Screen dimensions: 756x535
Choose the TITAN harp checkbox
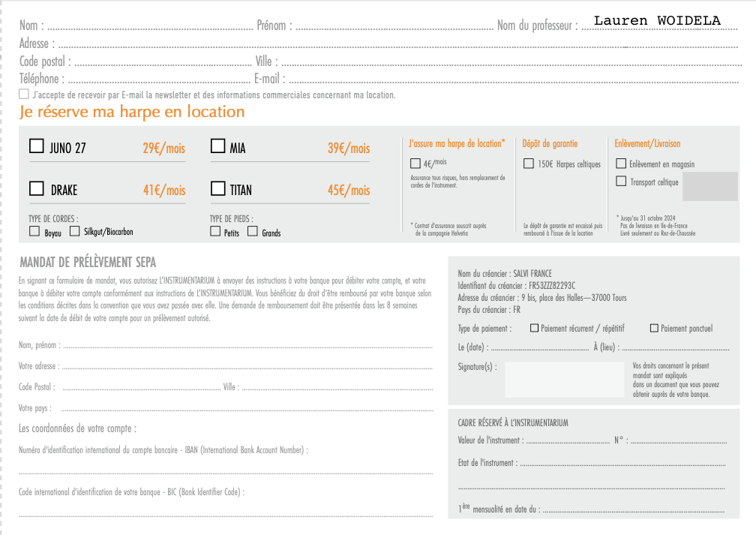[x=217, y=188]
